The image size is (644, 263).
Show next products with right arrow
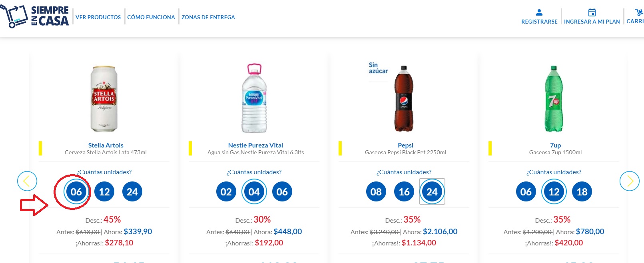pyautogui.click(x=629, y=181)
